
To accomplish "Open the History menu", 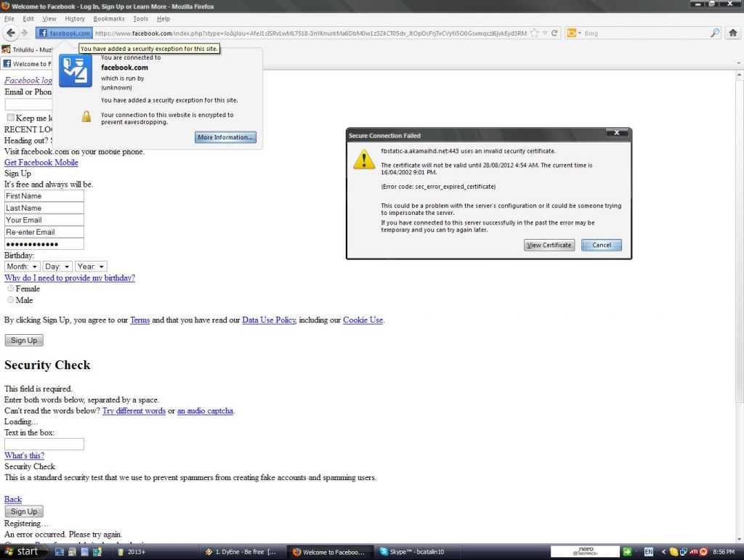I will click(75, 19).
